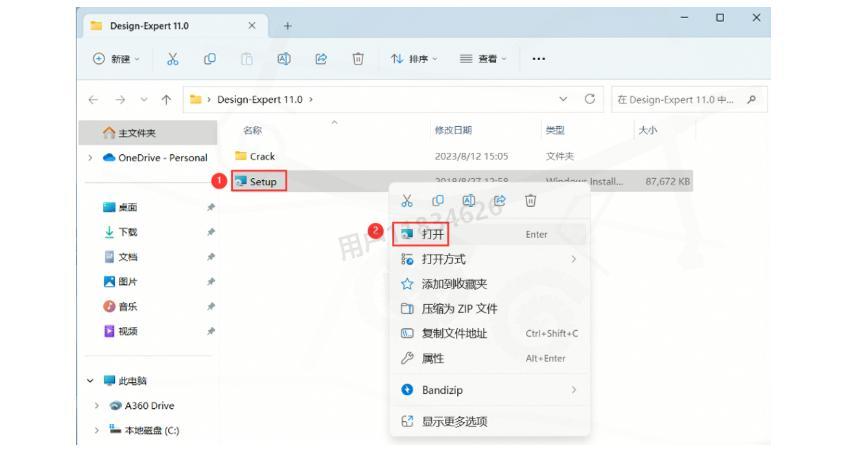Select 此电脑 in the sidebar
This screenshot has height=453, width=841.
click(x=125, y=381)
